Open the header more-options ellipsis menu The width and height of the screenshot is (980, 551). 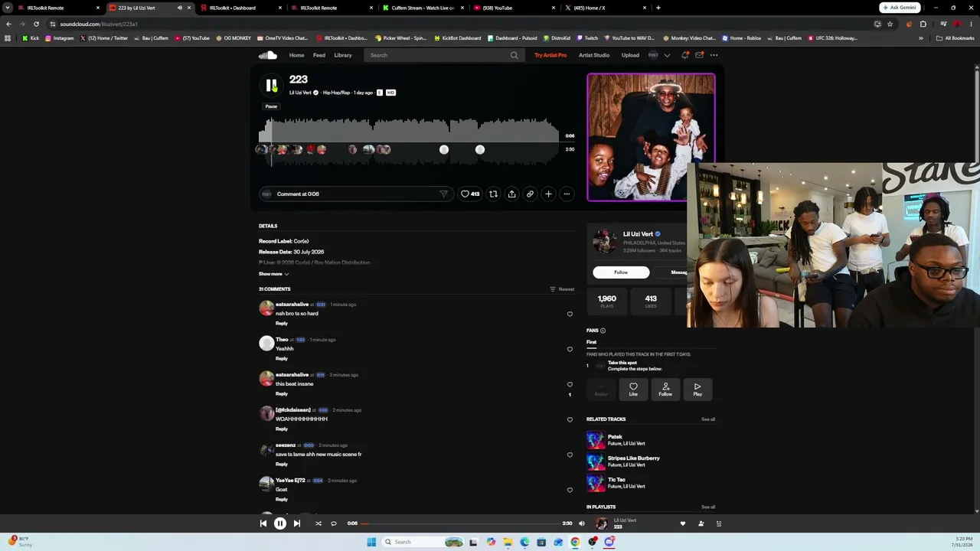pos(714,55)
